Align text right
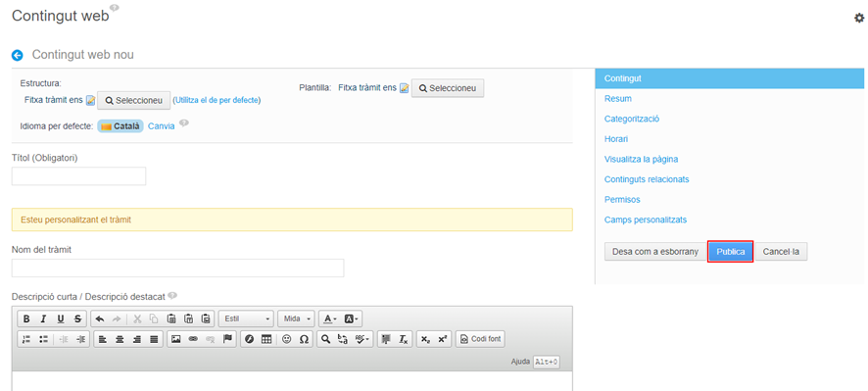The image size is (868, 391). (137, 339)
